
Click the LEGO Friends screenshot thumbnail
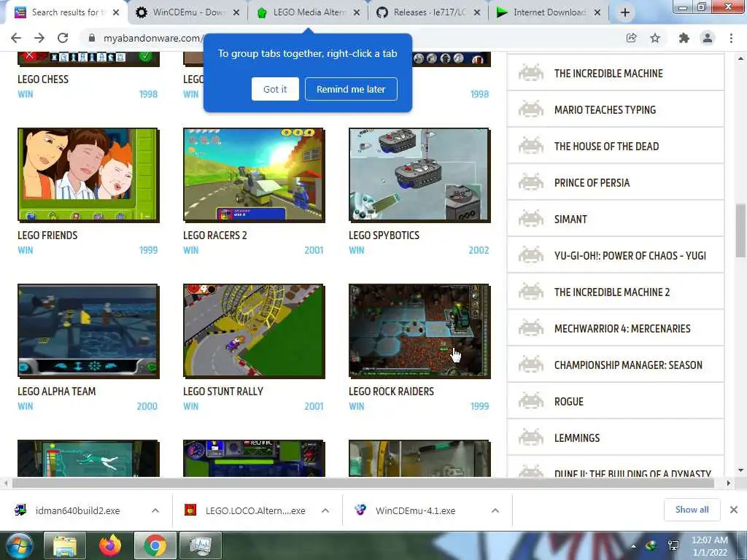[x=88, y=175]
